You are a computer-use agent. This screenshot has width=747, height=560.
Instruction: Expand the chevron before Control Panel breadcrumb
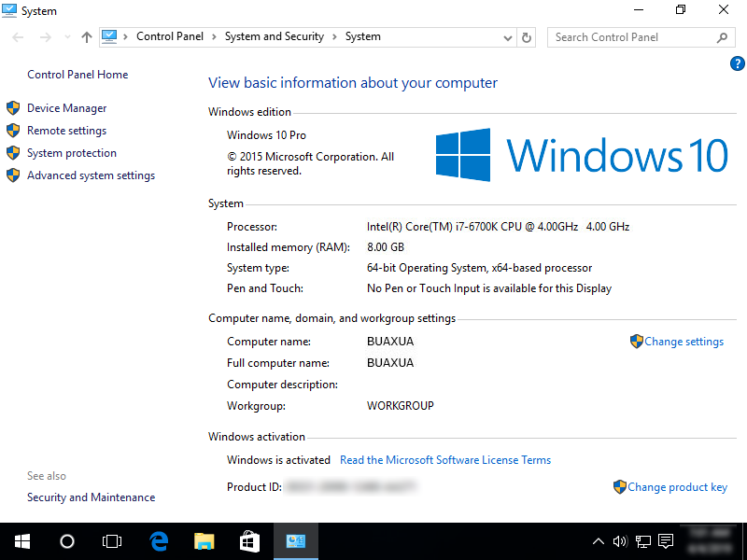click(x=125, y=37)
